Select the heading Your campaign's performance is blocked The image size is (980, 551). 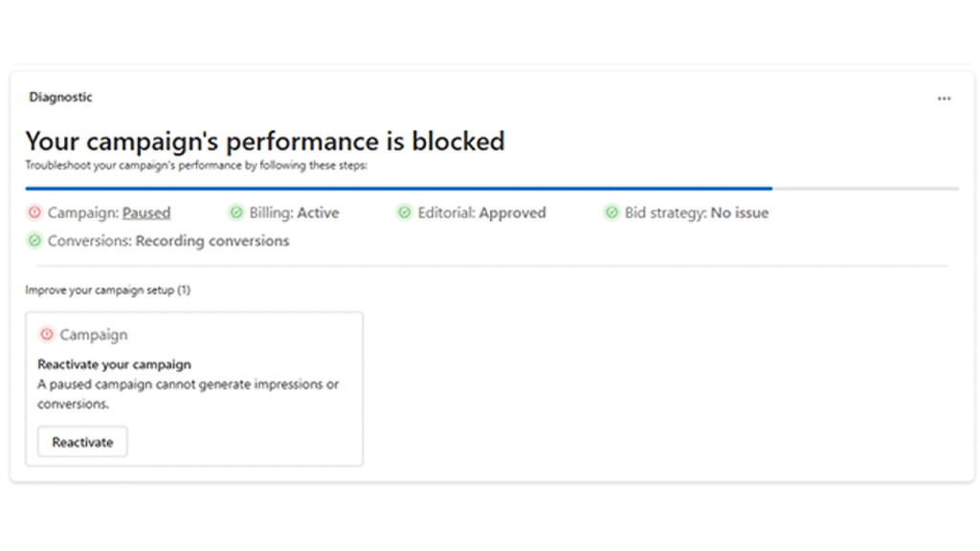265,141
